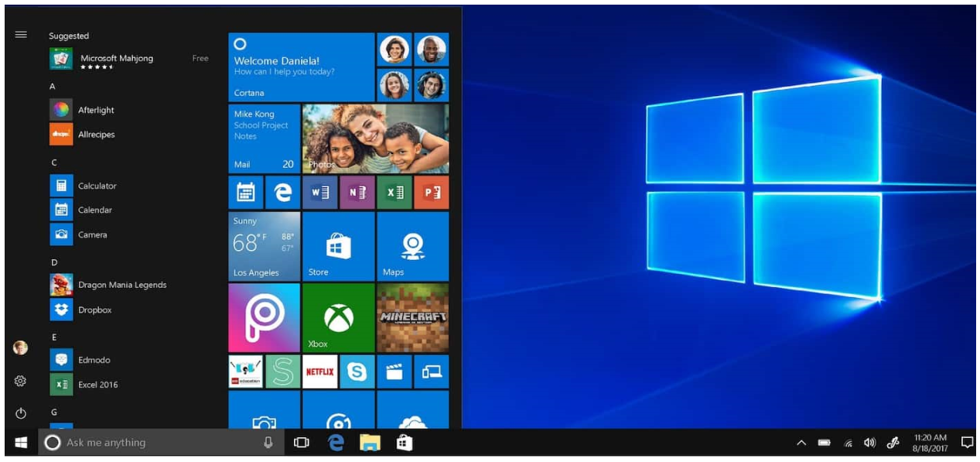Image resolution: width=980 pixels, height=462 pixels.
Task: Open the Store tile
Action: (338, 246)
